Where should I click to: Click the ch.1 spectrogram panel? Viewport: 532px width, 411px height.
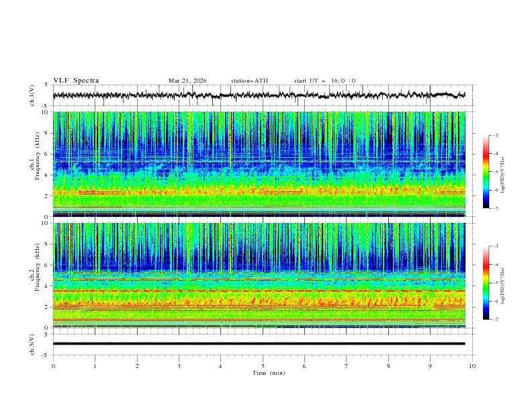point(259,164)
